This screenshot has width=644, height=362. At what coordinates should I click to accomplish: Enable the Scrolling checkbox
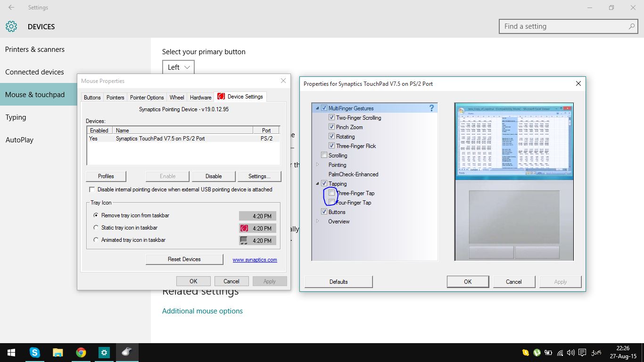tap(324, 156)
